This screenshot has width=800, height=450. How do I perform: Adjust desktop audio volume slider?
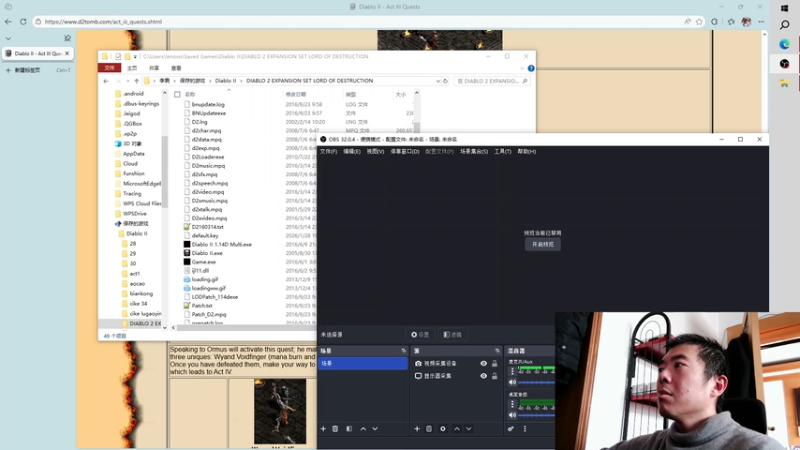pyautogui.click(x=536, y=415)
